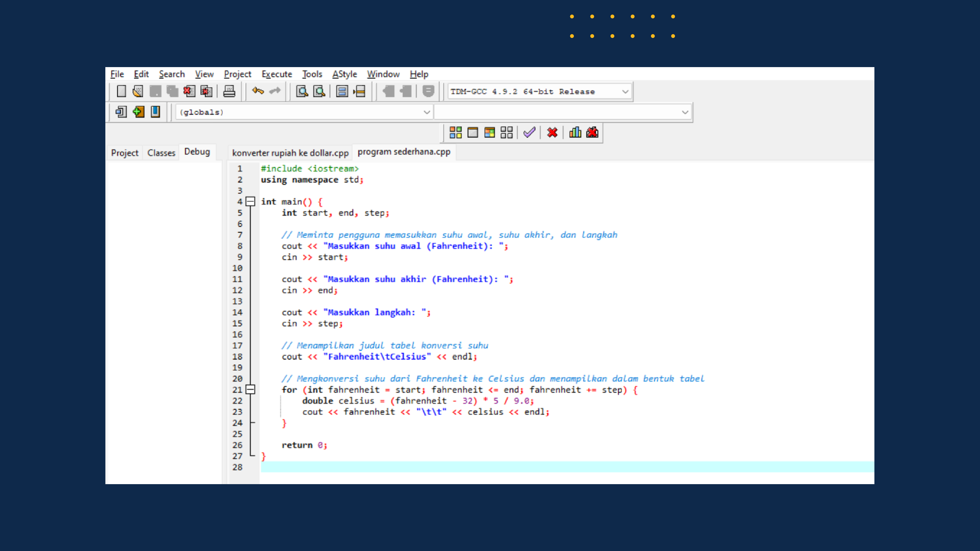Click the Replace magnifier icon
This screenshot has height=551, width=980.
click(319, 91)
